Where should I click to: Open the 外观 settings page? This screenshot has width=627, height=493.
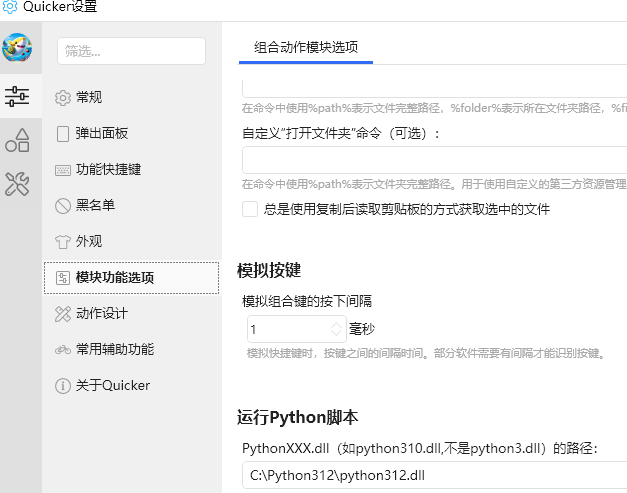[132, 241]
